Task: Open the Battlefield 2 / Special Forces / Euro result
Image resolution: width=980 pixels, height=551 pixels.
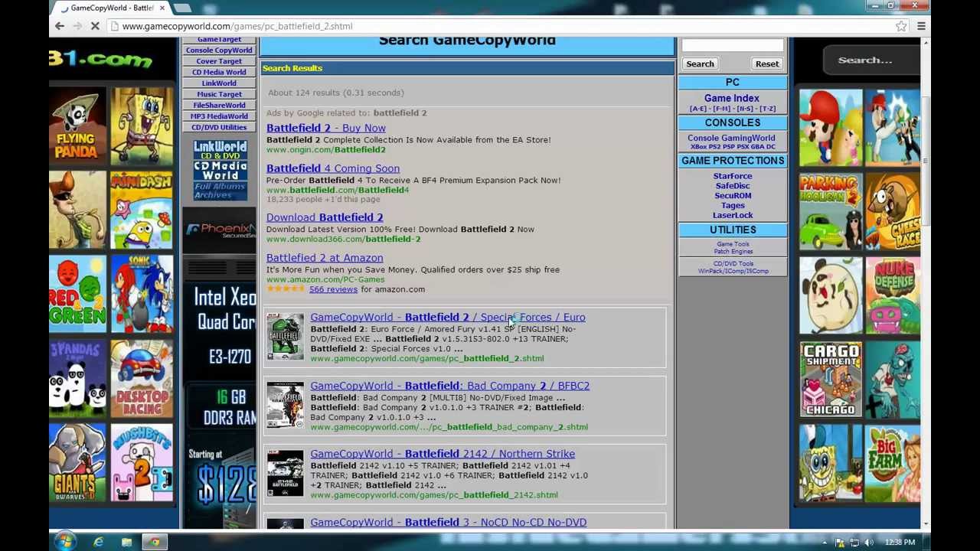Action: [448, 317]
